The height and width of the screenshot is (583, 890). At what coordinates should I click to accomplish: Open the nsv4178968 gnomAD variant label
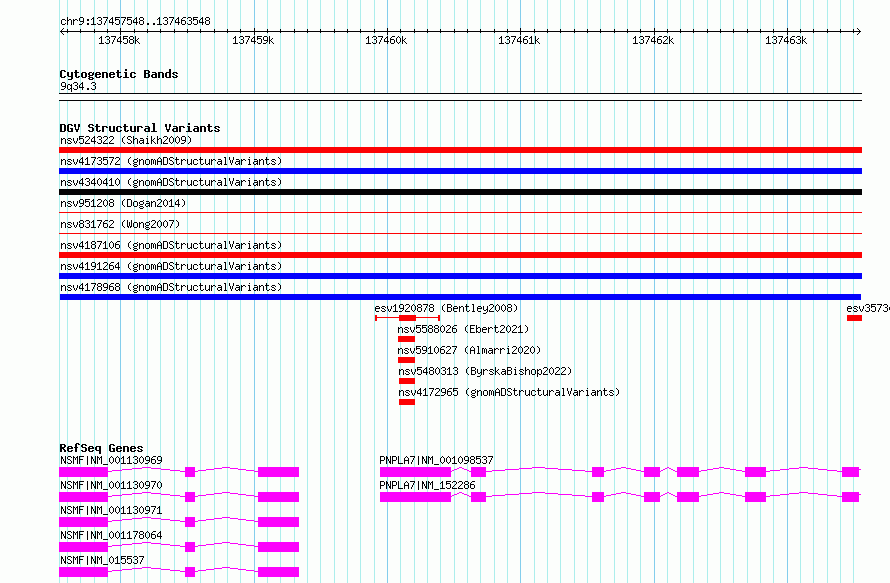pyautogui.click(x=171, y=287)
